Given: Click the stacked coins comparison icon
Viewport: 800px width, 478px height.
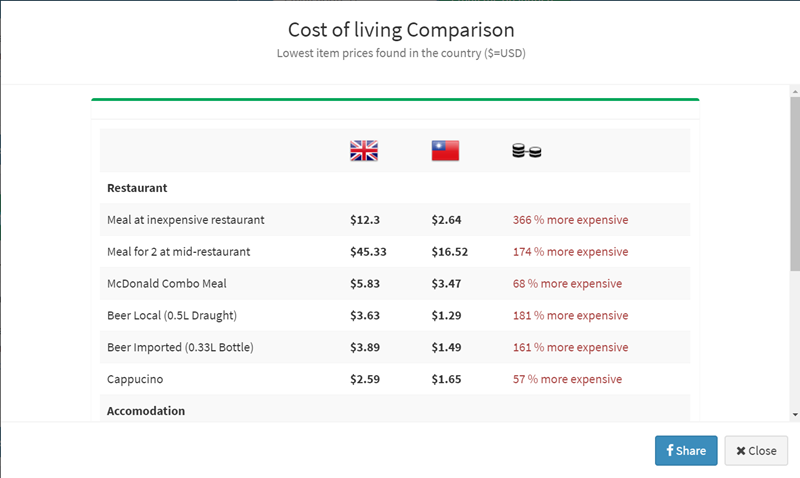Looking at the screenshot, I should (x=526, y=151).
